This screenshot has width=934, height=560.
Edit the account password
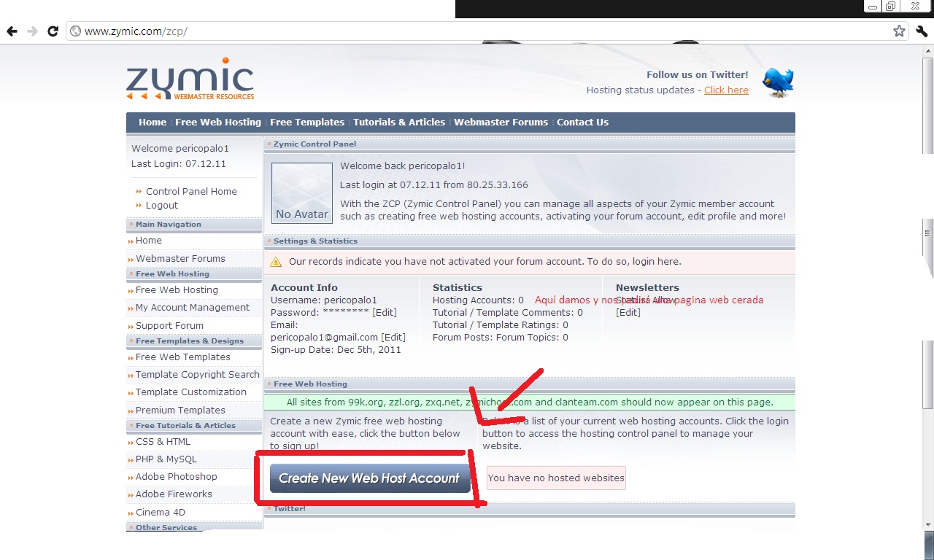coord(385,312)
